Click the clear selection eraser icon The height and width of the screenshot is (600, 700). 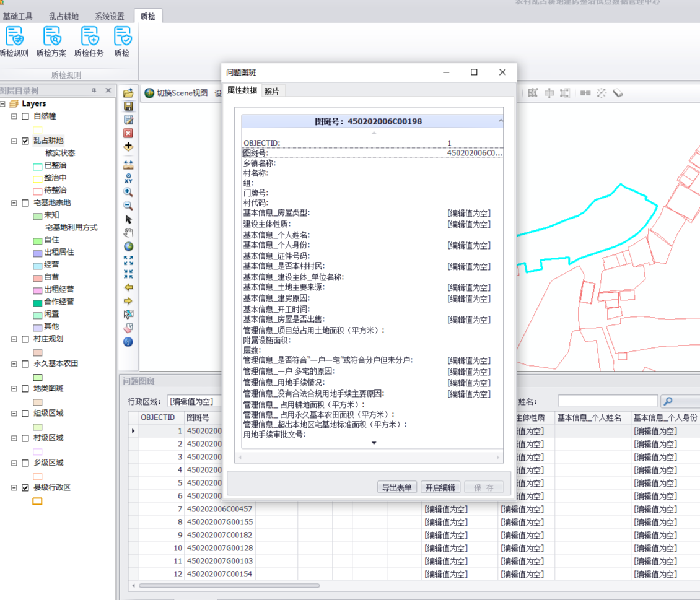point(128,328)
